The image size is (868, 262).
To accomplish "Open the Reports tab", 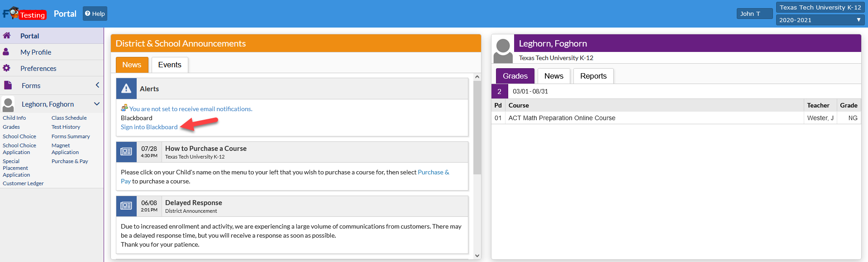I will 593,76.
